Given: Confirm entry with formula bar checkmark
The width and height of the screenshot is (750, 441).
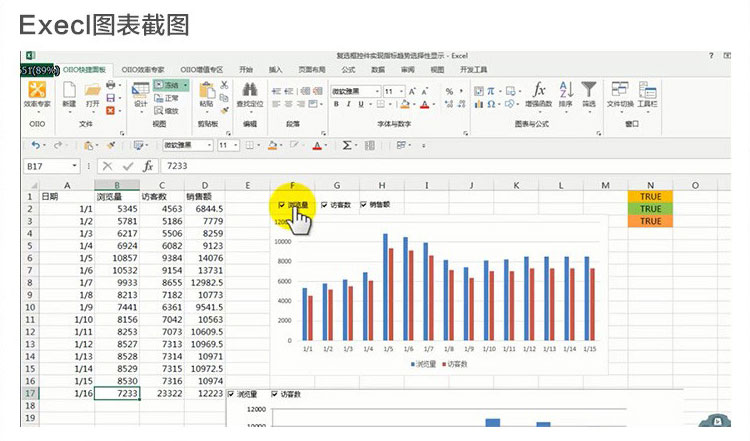Looking at the screenshot, I should [128, 166].
